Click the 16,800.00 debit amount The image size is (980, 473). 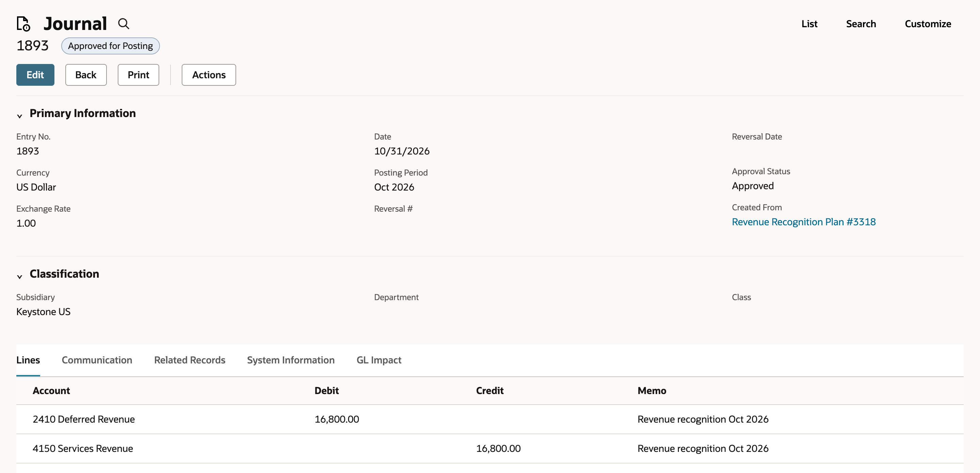tap(337, 419)
